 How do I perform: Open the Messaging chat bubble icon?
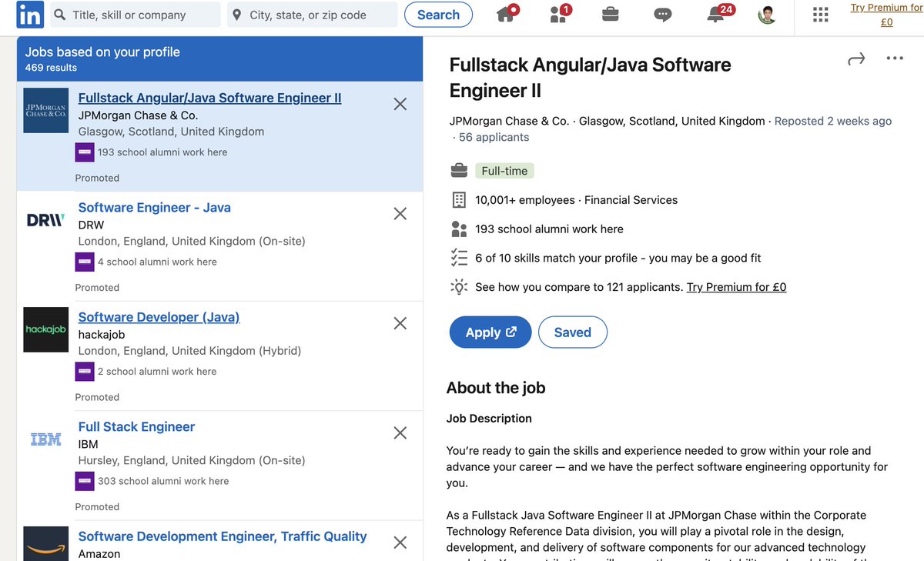point(662,15)
